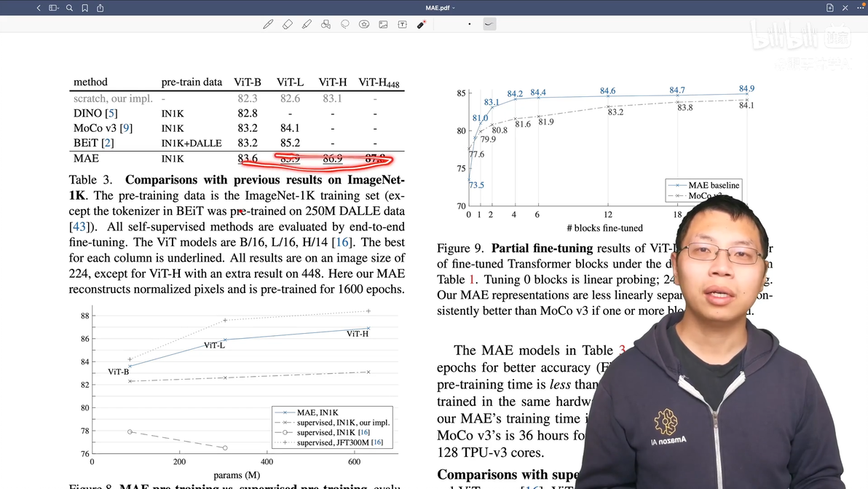
Task: Click the 'MAE baseline' legend entry
Action: [x=703, y=185]
